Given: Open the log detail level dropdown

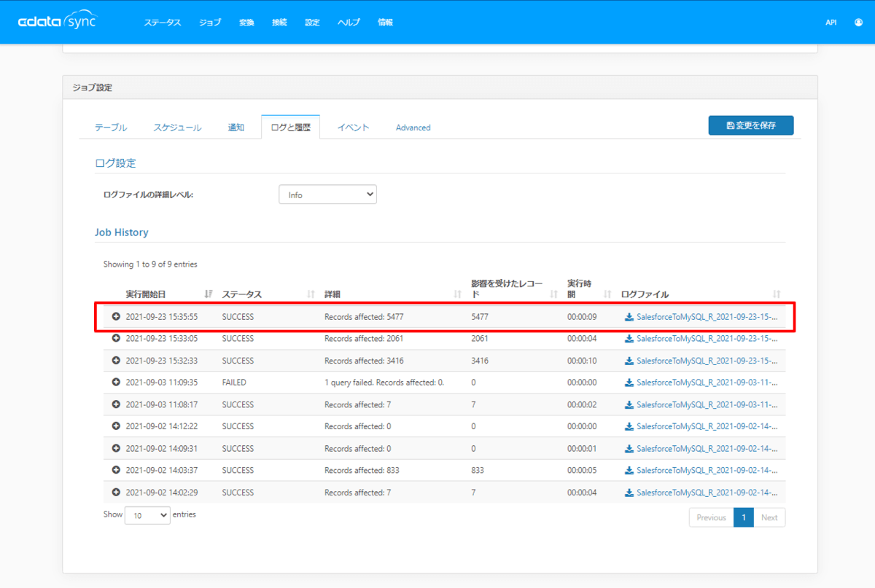Looking at the screenshot, I should [327, 195].
